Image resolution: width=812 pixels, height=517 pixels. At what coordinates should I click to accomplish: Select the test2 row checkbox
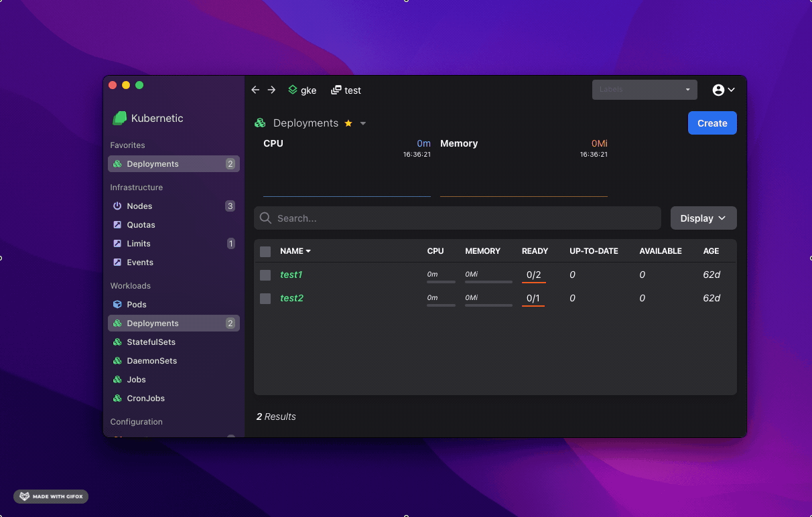click(x=265, y=299)
